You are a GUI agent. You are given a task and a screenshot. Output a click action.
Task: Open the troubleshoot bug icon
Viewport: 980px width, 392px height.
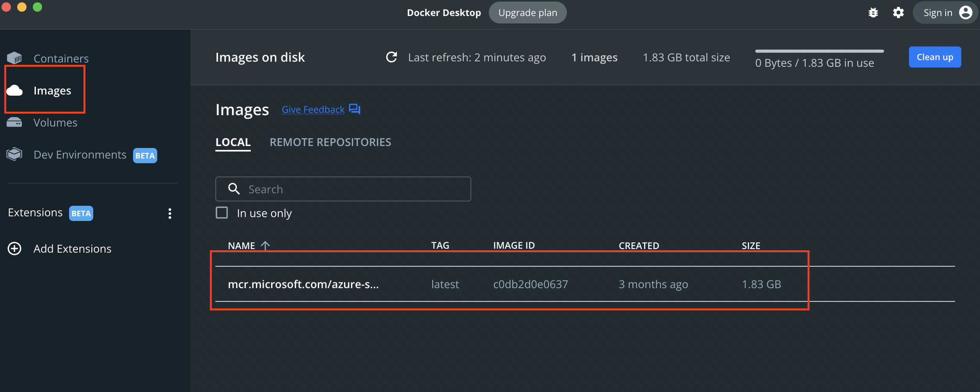[873, 13]
